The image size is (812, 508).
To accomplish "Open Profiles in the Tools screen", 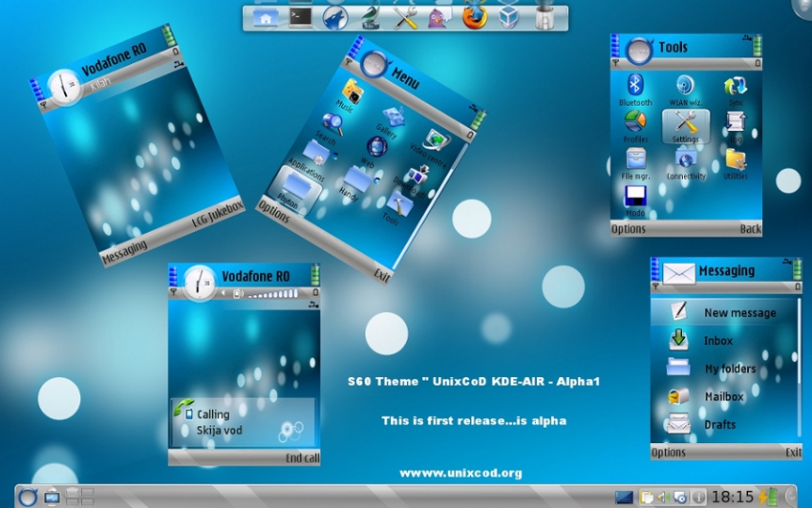I will 635,126.
